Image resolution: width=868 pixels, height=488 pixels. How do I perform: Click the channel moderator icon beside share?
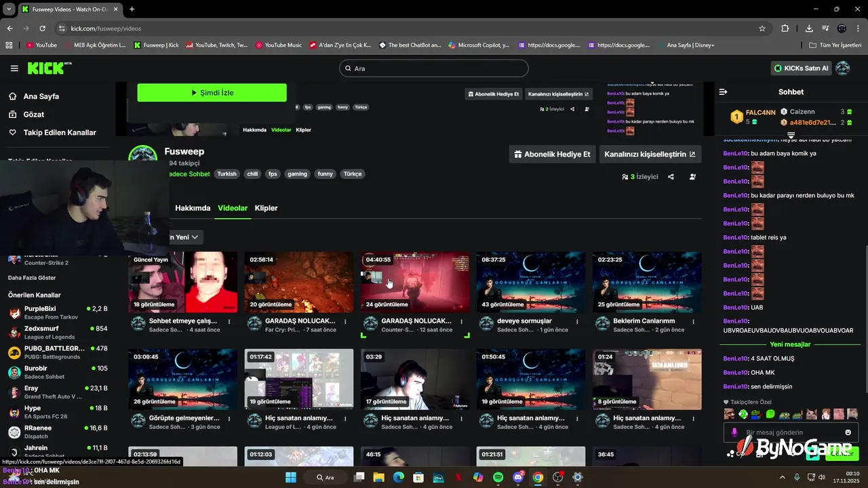pos(692,176)
